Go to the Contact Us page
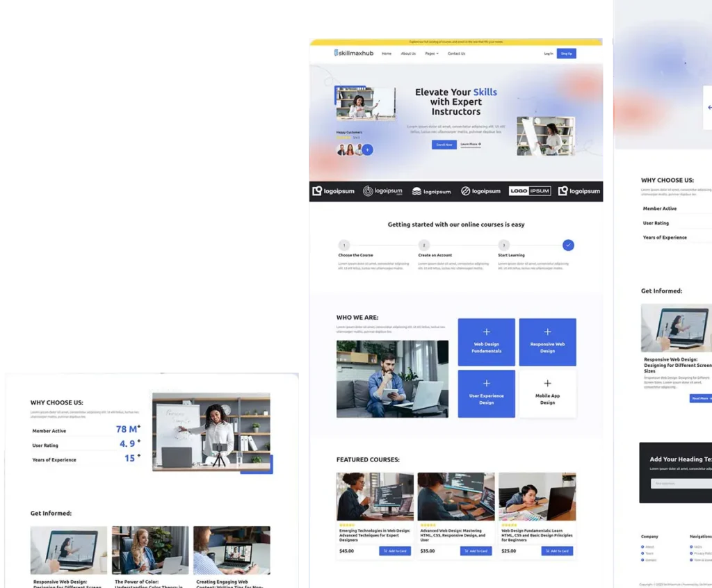This screenshot has width=712, height=588. tap(456, 54)
